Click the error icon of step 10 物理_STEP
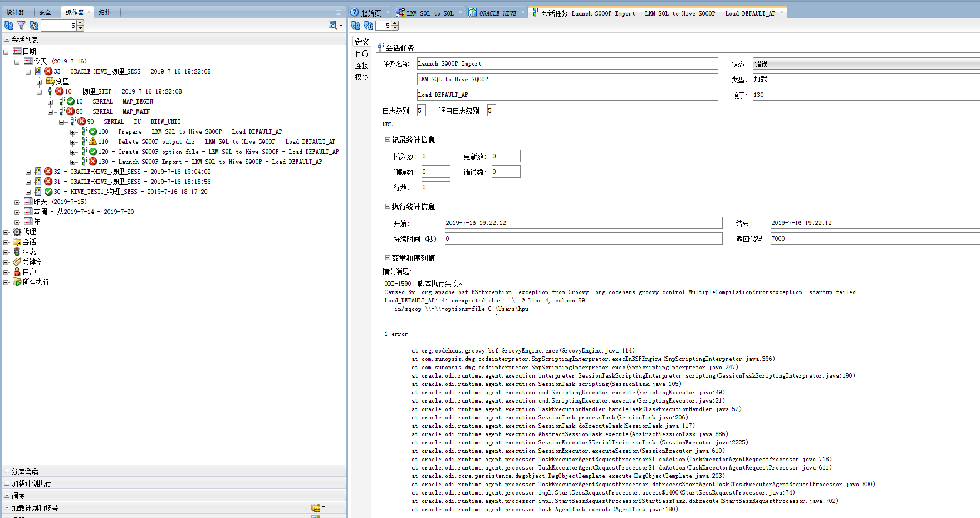This screenshot has width=980, height=518. tap(60, 91)
